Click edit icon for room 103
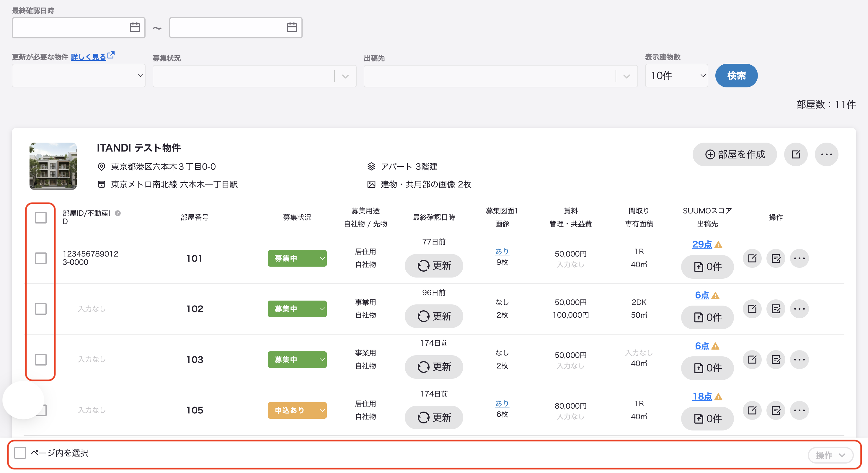Screen dimensions: 868x473 752,360
